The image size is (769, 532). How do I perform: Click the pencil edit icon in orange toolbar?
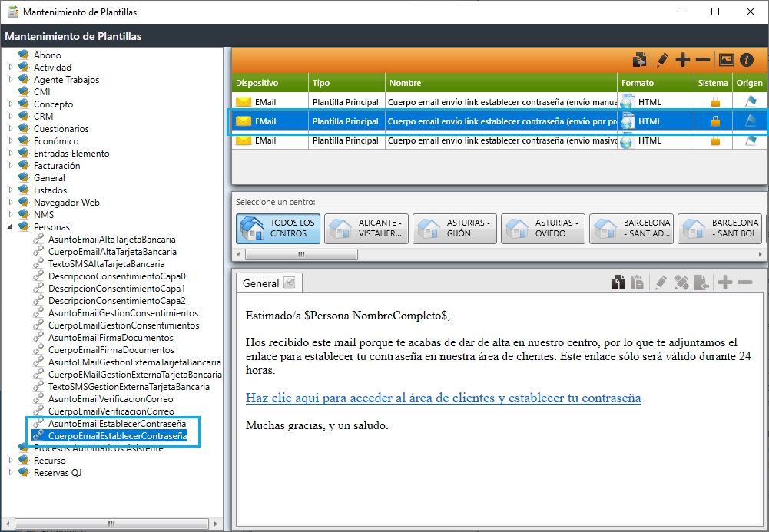click(x=662, y=60)
